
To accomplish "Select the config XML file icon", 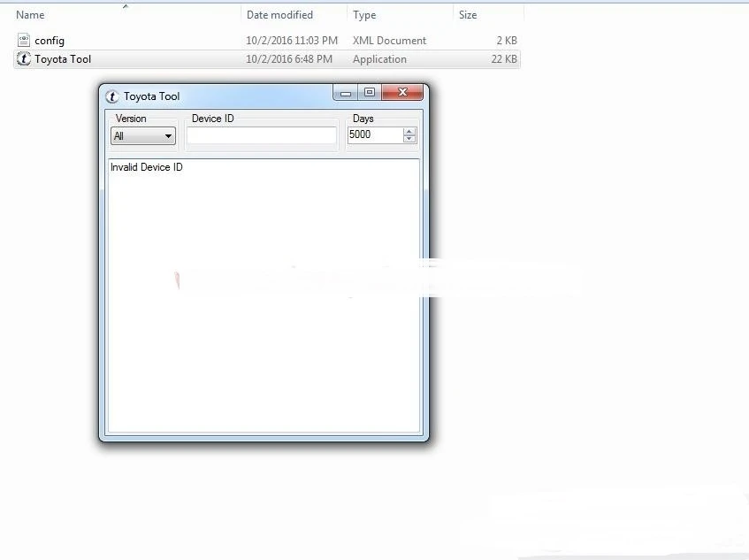I will [x=23, y=40].
